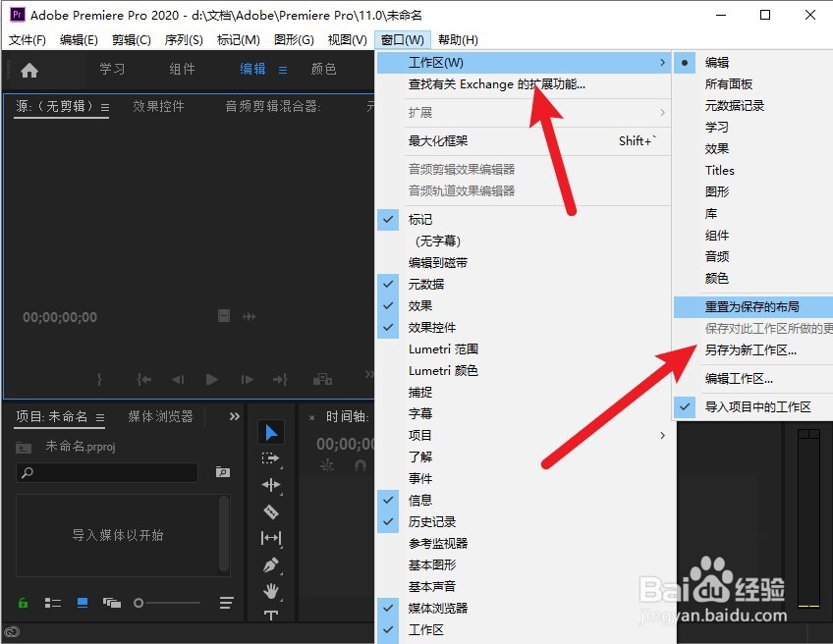The height and width of the screenshot is (644, 833).
Task: Expand 扩展 submenu
Action: (524, 112)
